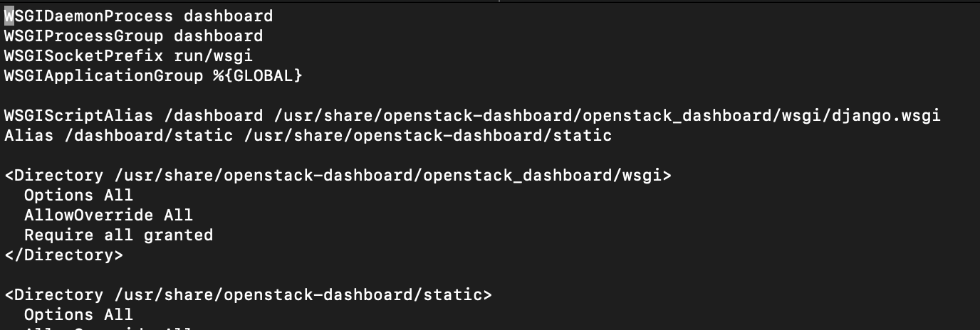
Task: Select the WSGIApplicationGroup directive
Action: click(103, 75)
